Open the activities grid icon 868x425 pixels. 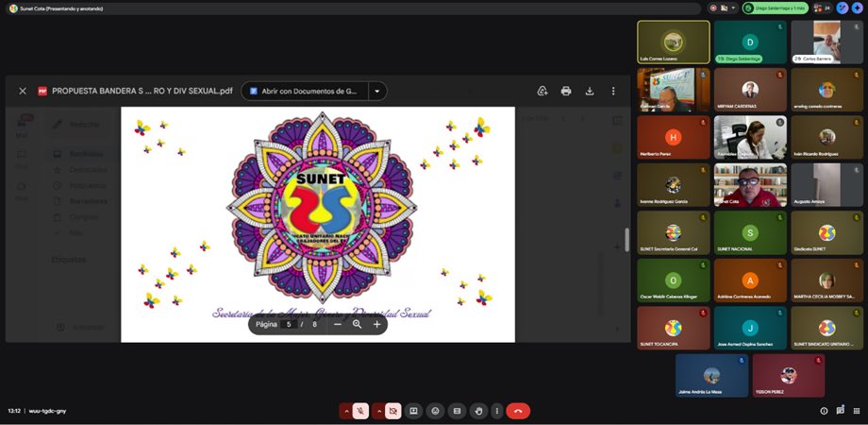(857, 411)
